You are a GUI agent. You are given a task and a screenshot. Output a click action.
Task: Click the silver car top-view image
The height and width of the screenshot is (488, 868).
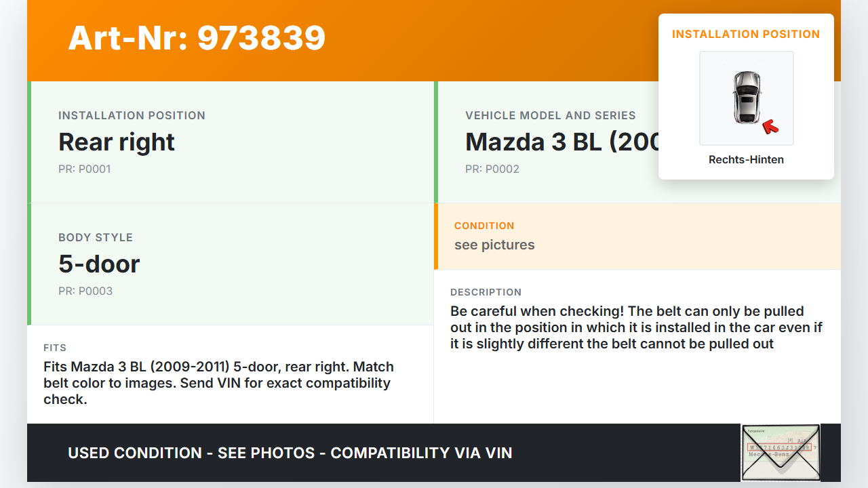pos(746,98)
